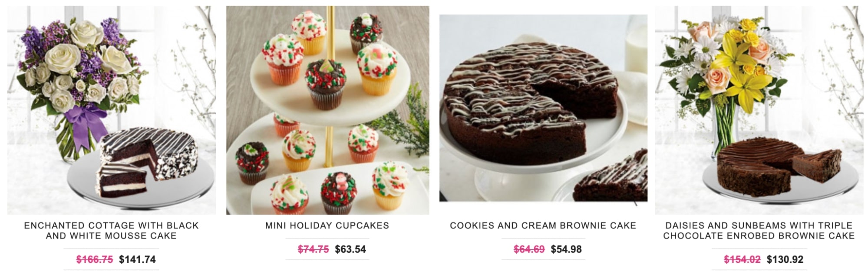Viewport: 868px width, 275px height.
Task: Click the Daisies and Sunbeams with Triple Chocolate title
Action: [x=759, y=231]
